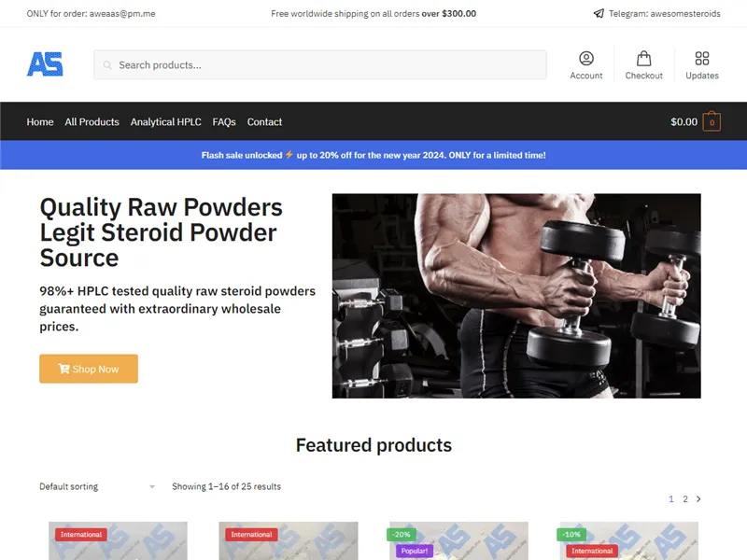Click the next page chevron
The image size is (747, 560).
(x=698, y=498)
